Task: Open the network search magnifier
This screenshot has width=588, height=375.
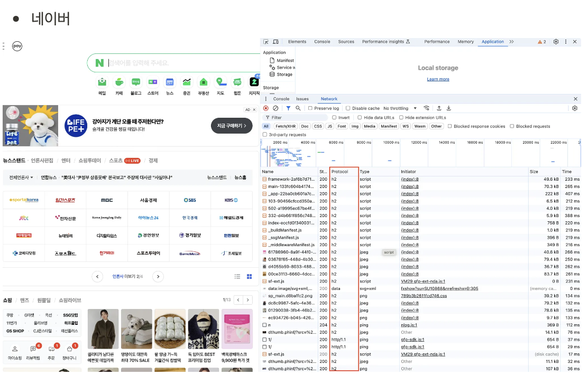Action: click(x=298, y=108)
